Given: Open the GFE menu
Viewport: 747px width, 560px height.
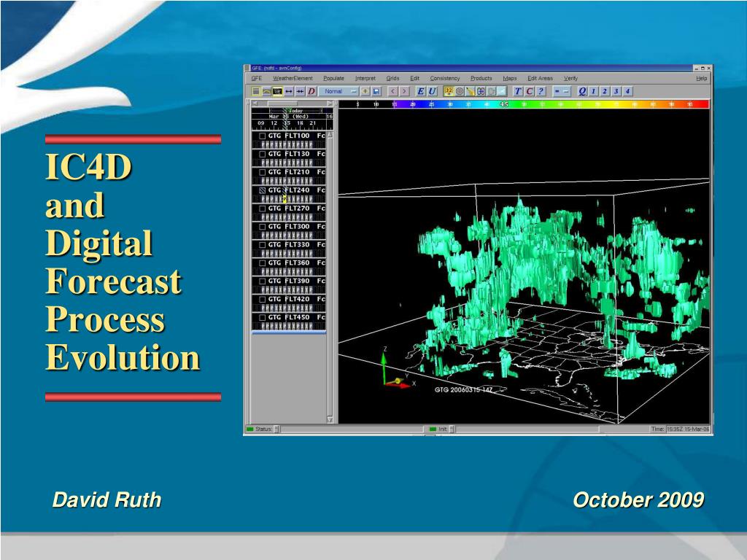Looking at the screenshot, I should point(256,78).
